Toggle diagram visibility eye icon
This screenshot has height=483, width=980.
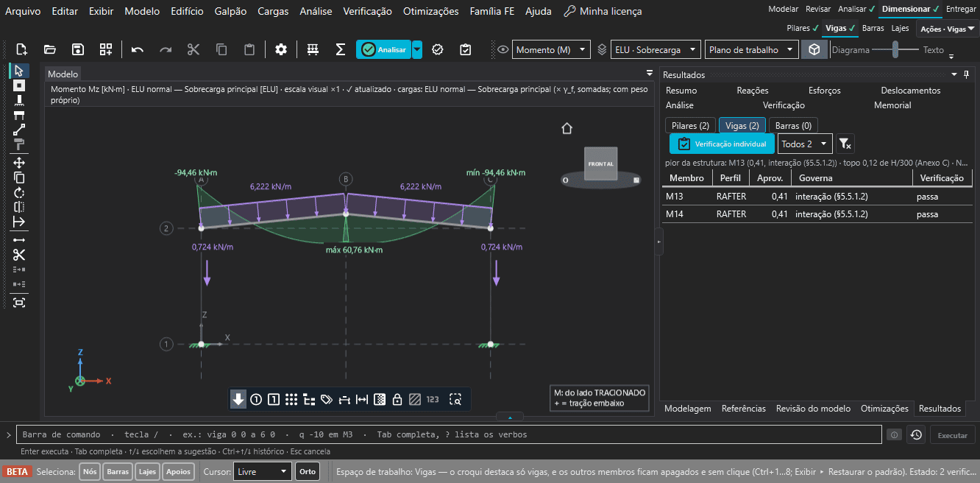(503, 49)
